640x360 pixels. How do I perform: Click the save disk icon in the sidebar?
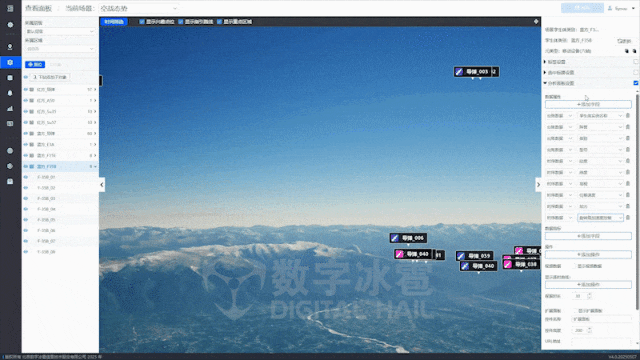[x=10, y=181]
